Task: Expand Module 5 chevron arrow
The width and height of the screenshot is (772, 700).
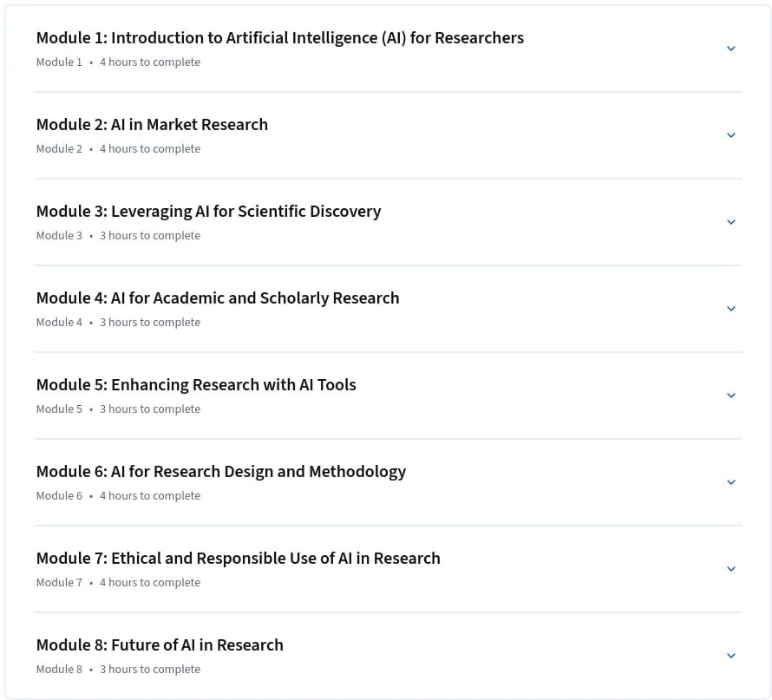Action: click(x=731, y=395)
